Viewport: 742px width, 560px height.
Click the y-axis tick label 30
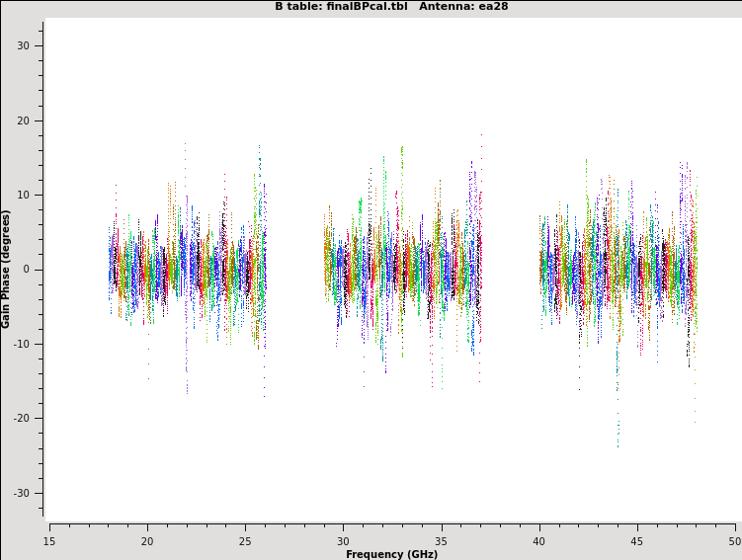coord(24,46)
